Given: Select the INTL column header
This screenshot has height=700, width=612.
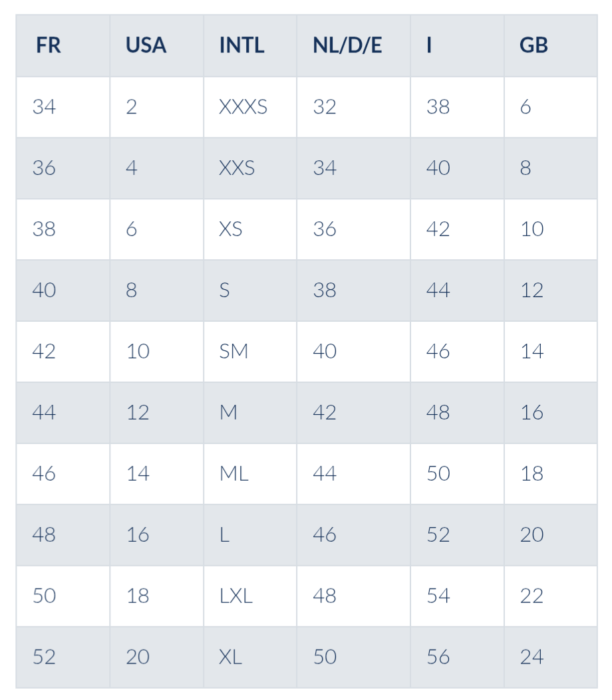Looking at the screenshot, I should click(250, 45).
